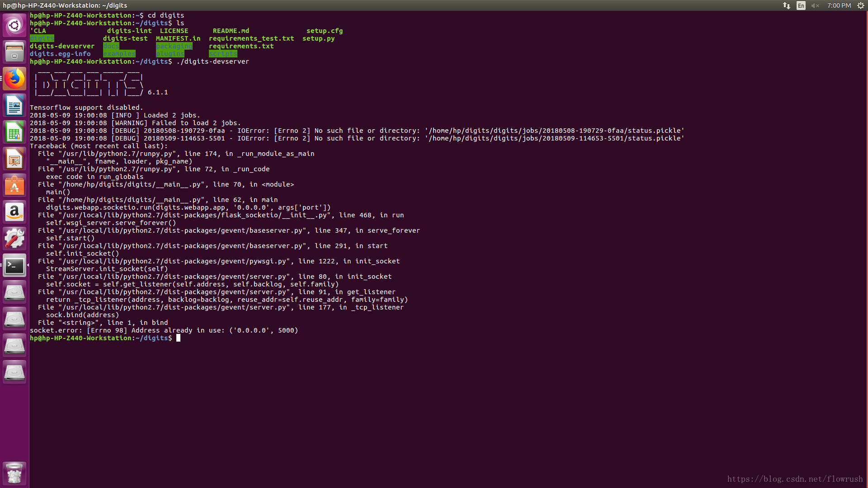
Task: Click the [WARNING] Failed to load 2 jobs line
Action: point(135,123)
